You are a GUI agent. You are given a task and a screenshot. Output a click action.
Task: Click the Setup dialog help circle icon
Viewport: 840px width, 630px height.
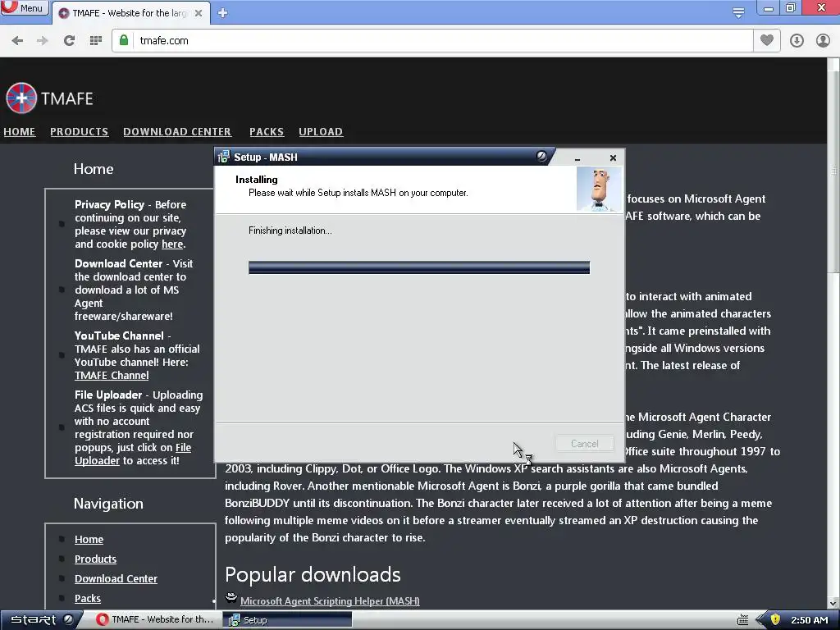(x=541, y=156)
